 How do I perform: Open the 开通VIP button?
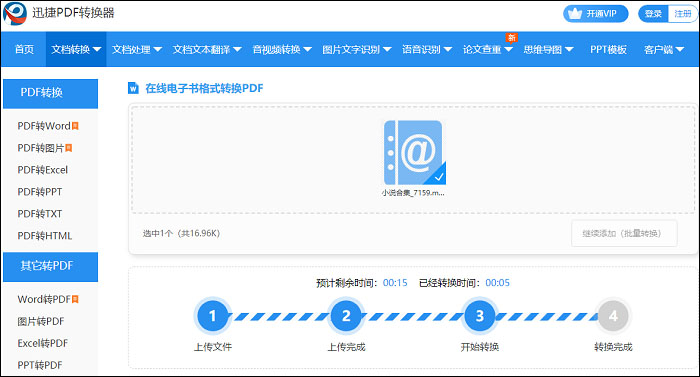pos(596,14)
